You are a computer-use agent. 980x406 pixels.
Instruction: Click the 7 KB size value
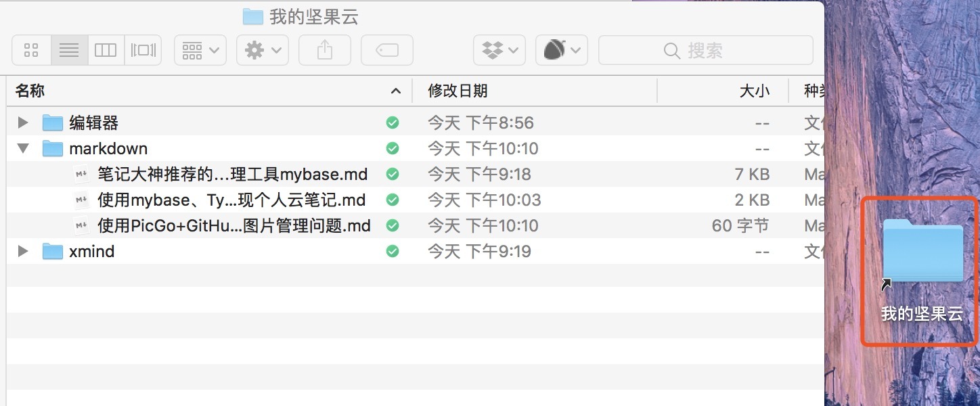[x=752, y=174]
